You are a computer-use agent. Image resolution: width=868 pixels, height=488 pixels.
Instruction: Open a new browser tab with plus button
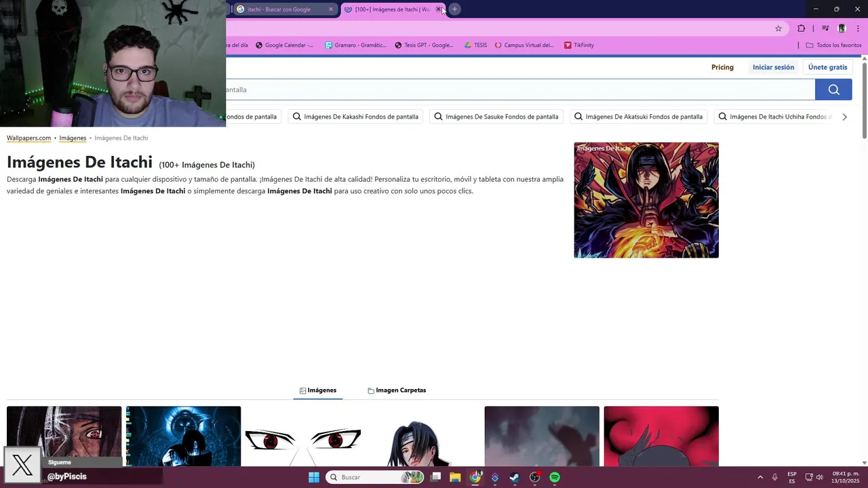coord(454,9)
